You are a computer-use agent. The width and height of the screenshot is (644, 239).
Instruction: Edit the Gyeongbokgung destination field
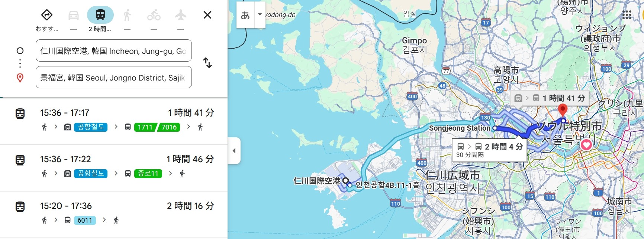click(x=113, y=78)
